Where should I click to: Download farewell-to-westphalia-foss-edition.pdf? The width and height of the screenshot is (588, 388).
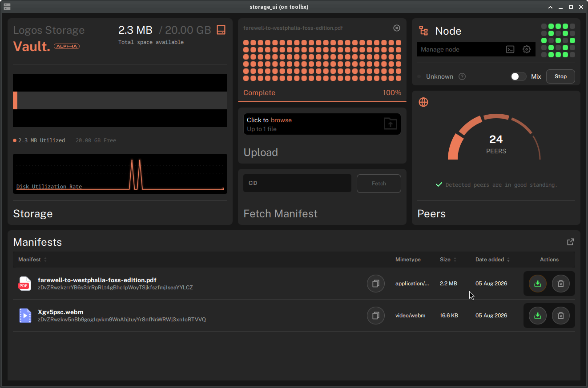point(538,284)
